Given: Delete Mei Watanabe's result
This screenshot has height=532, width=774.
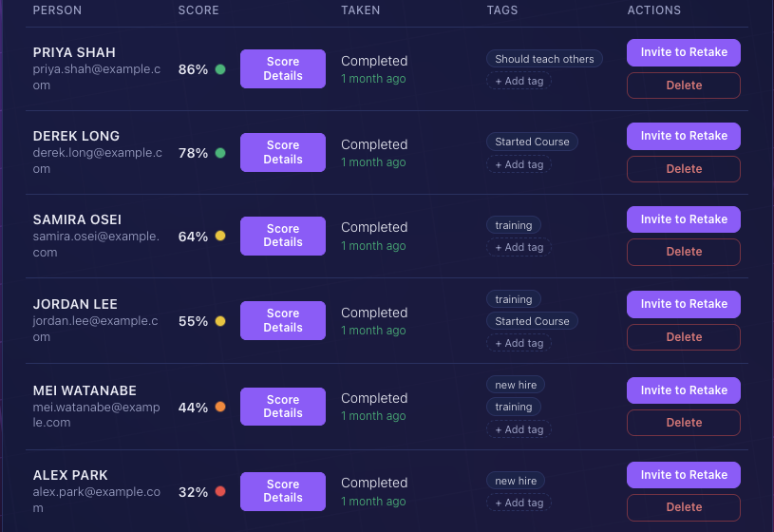Looking at the screenshot, I should (x=684, y=423).
